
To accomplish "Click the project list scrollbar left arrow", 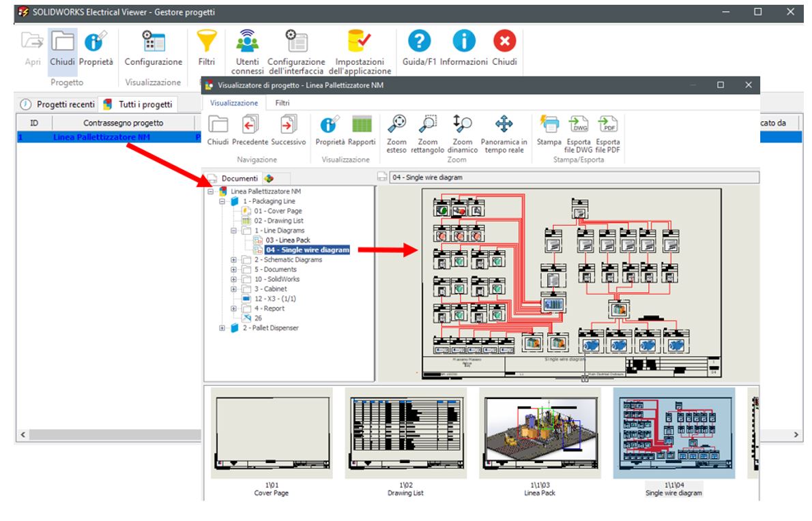I will coord(23,434).
